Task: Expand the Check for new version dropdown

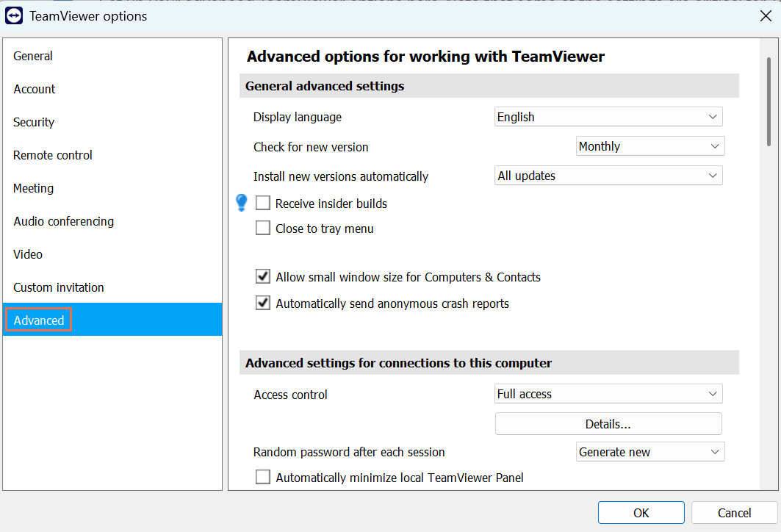Action: (x=650, y=146)
